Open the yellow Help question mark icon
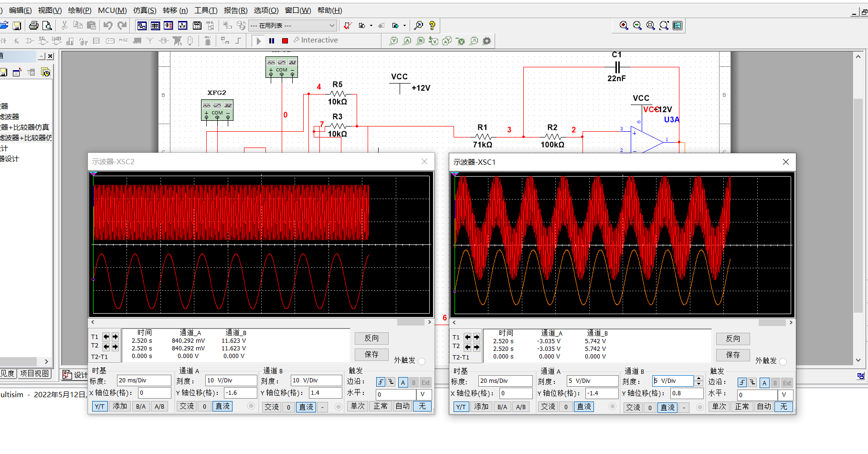The image size is (868, 454). click(x=432, y=25)
